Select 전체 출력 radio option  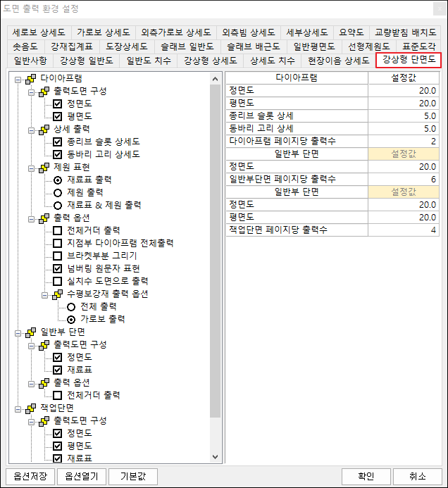point(71,307)
